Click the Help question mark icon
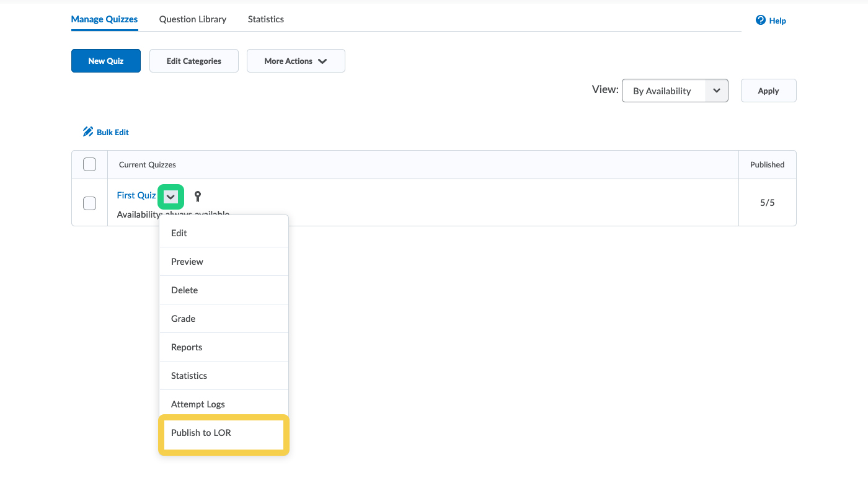The height and width of the screenshot is (488, 868). point(761,20)
